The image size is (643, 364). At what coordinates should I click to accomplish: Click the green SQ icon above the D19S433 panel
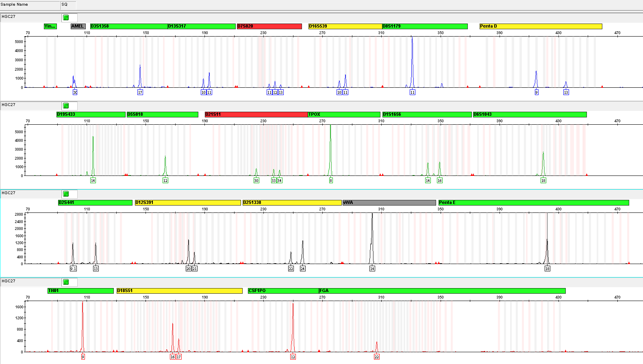click(66, 106)
